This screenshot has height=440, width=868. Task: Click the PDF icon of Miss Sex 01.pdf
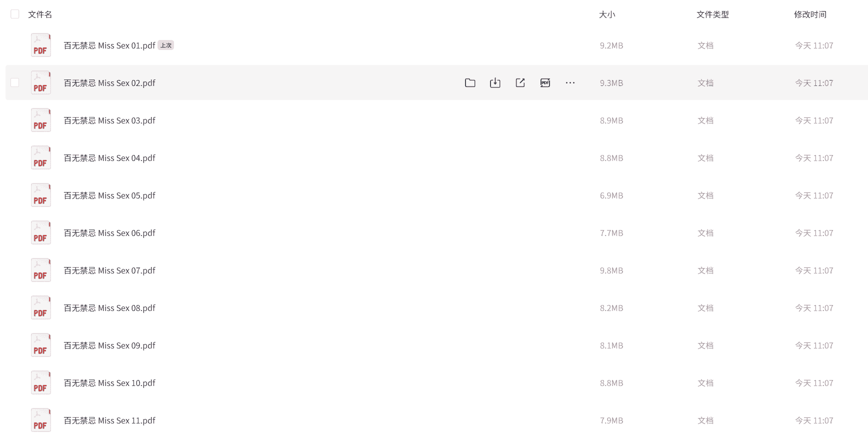click(x=40, y=45)
